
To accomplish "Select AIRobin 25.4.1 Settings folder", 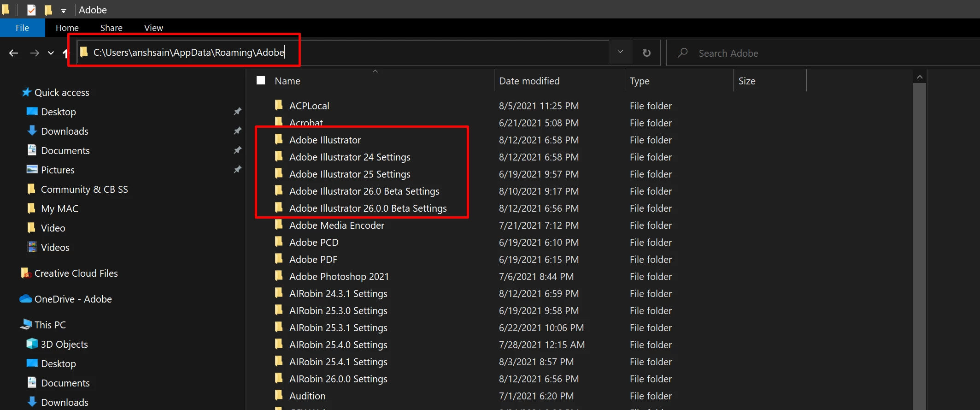I will (338, 362).
